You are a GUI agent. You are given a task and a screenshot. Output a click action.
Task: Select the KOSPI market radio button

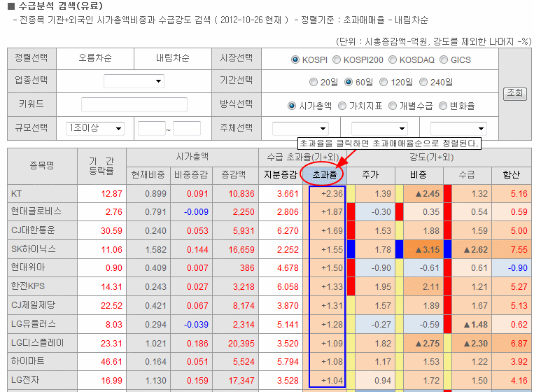pos(295,60)
